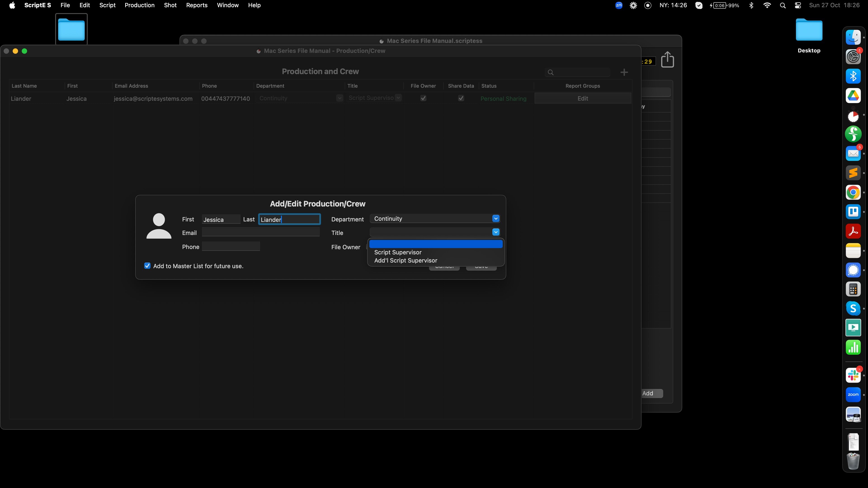Image resolution: width=868 pixels, height=488 pixels.
Task: Toggle File Owner checkbox in Liander row
Action: (423, 98)
